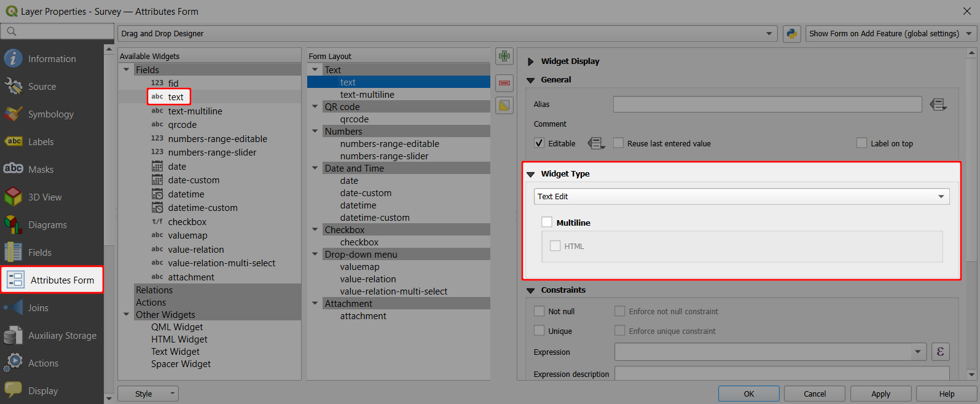This screenshot has width=980, height=404.
Task: Select Spacer Widget item
Action: point(181,364)
